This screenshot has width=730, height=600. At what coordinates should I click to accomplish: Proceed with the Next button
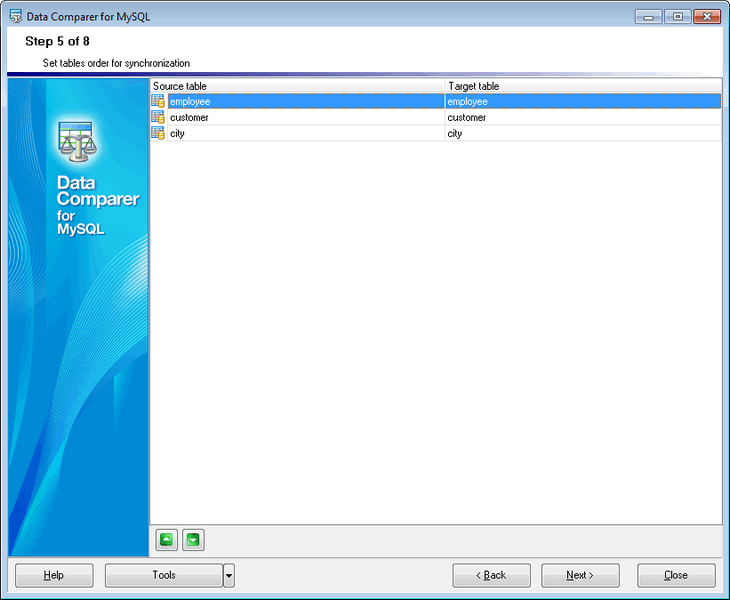[x=580, y=575]
